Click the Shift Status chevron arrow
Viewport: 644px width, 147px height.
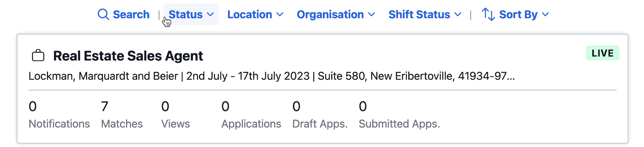(x=458, y=15)
